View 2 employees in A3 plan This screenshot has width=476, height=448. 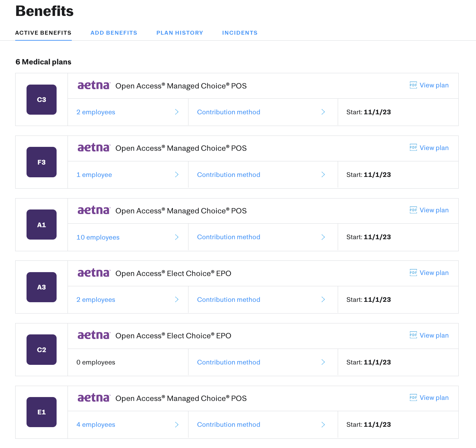96,300
